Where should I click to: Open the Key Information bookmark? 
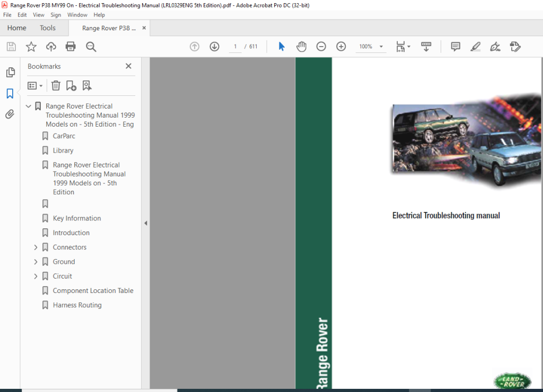[77, 218]
